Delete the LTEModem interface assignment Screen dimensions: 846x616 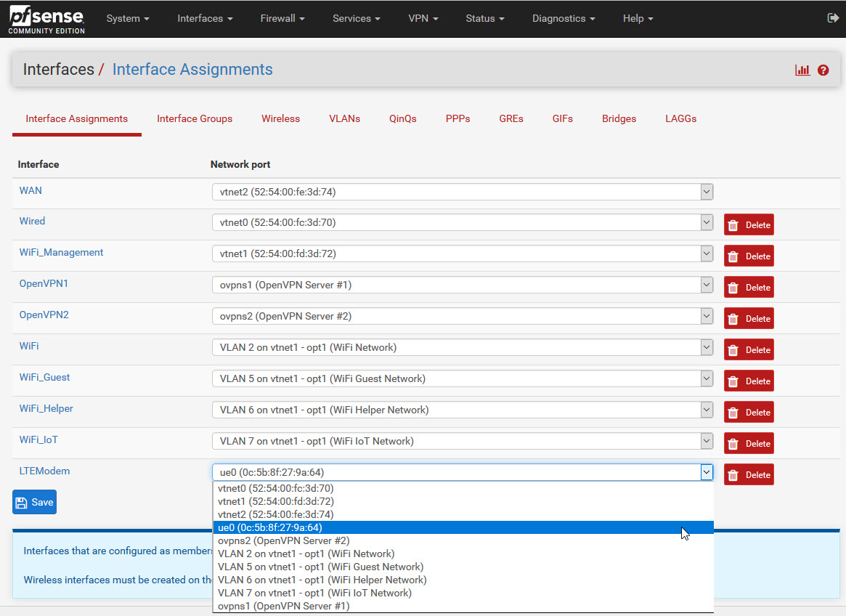[x=749, y=474]
